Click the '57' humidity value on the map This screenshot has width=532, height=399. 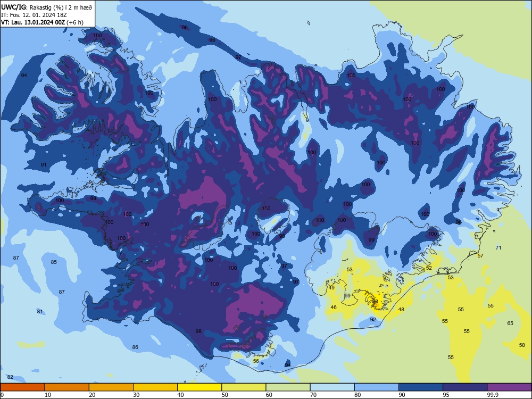(x=480, y=255)
